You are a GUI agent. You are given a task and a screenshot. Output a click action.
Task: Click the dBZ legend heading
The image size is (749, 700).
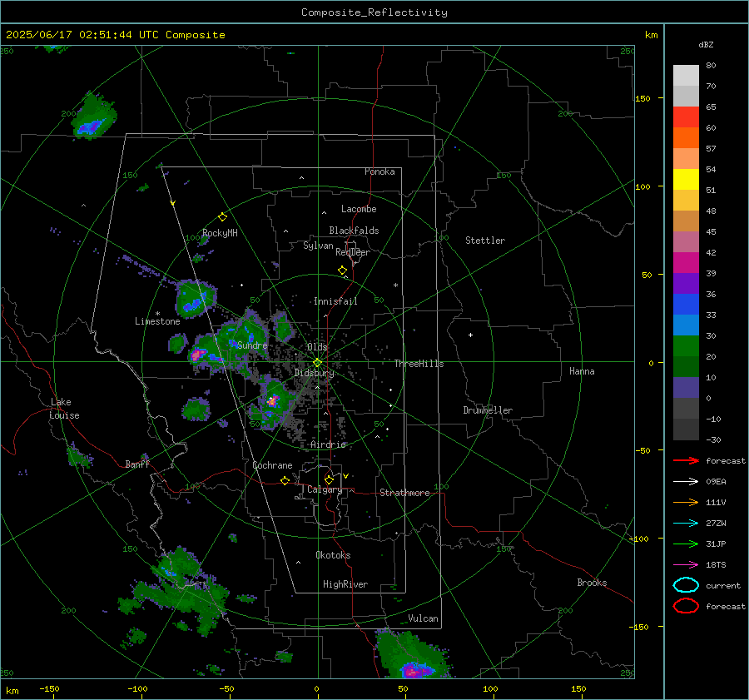pyautogui.click(x=706, y=44)
